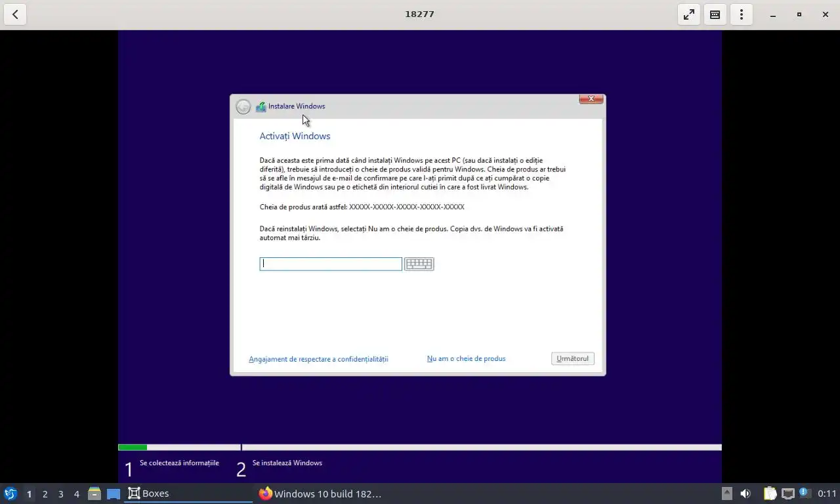The width and height of the screenshot is (840, 504).
Task: Click the removable media eject tray icon
Action: (x=727, y=493)
